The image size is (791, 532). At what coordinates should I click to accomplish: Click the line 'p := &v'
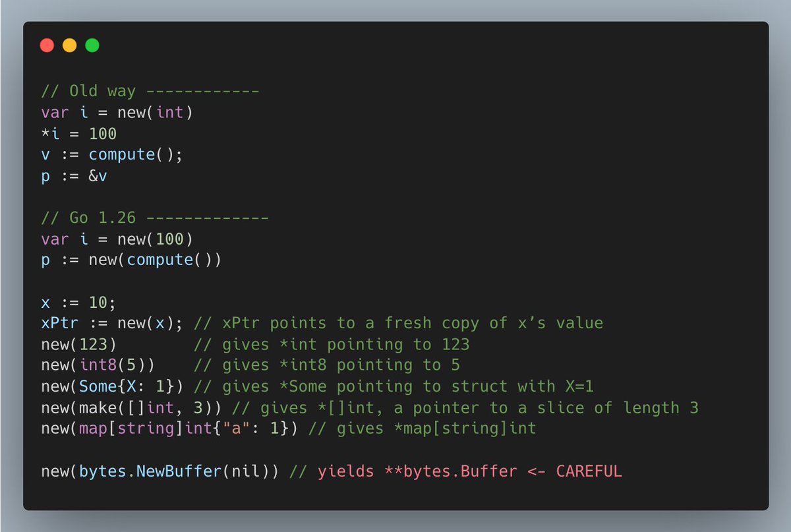pyautogui.click(x=74, y=175)
